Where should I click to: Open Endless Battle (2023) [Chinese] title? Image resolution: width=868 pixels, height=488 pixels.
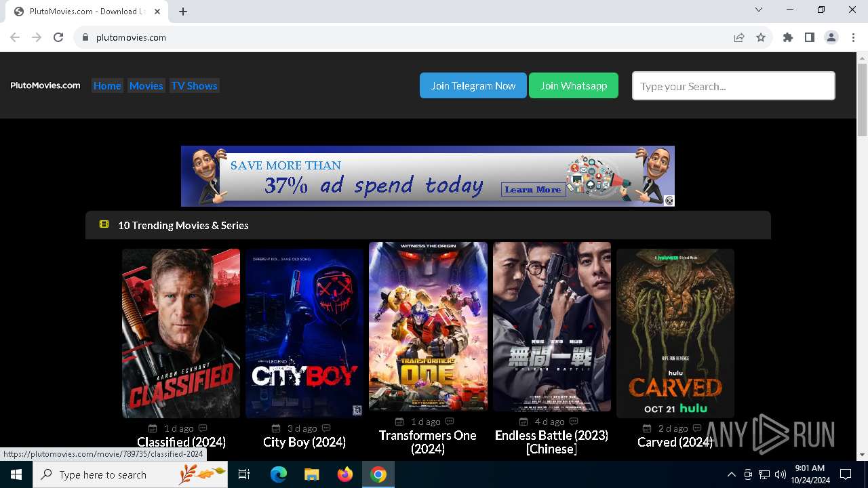click(x=551, y=442)
